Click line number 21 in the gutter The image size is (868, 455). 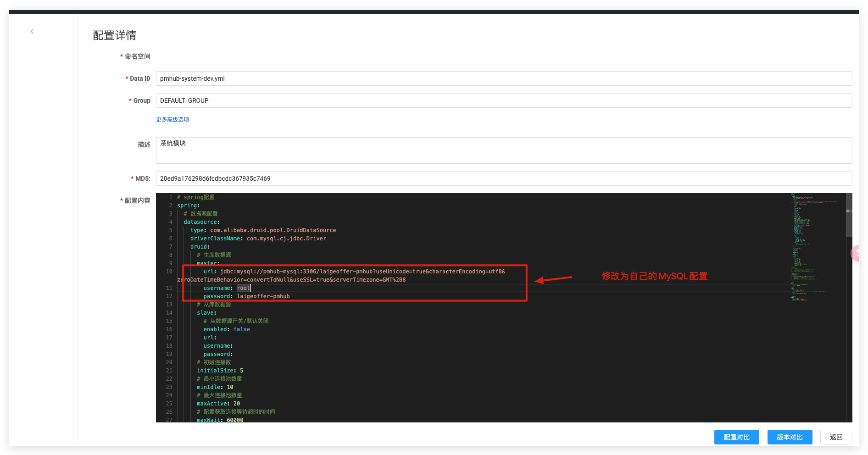(x=169, y=371)
